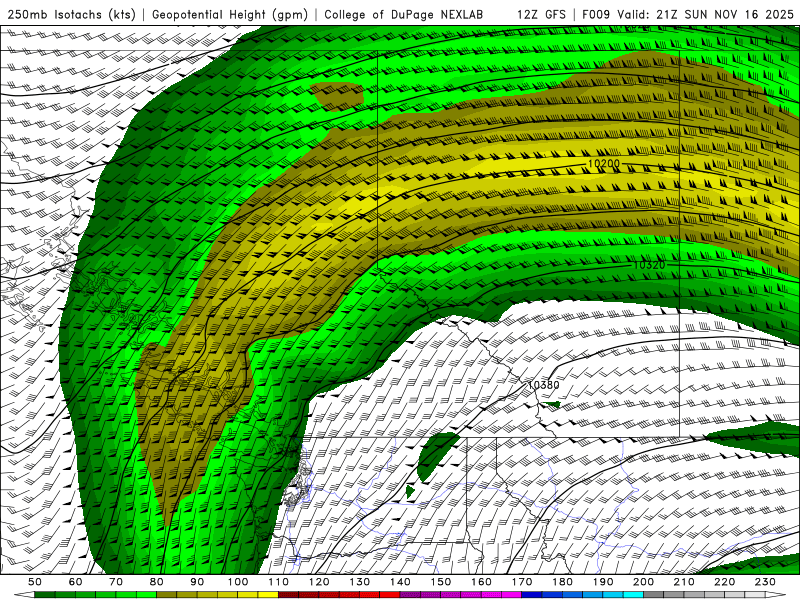800x600 pixels.
Task: Click the 230 knot legend label
Action: (765, 582)
